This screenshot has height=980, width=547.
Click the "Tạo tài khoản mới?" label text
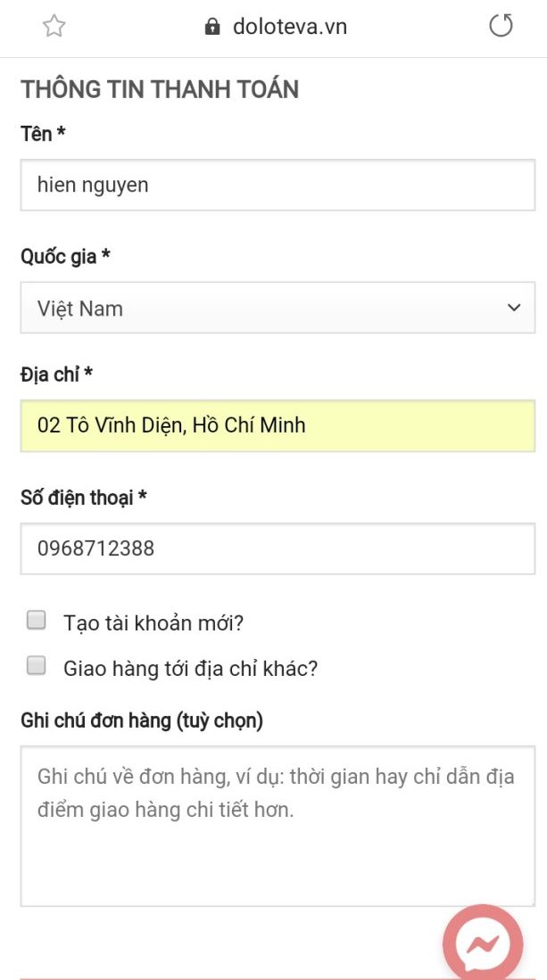[x=153, y=622]
